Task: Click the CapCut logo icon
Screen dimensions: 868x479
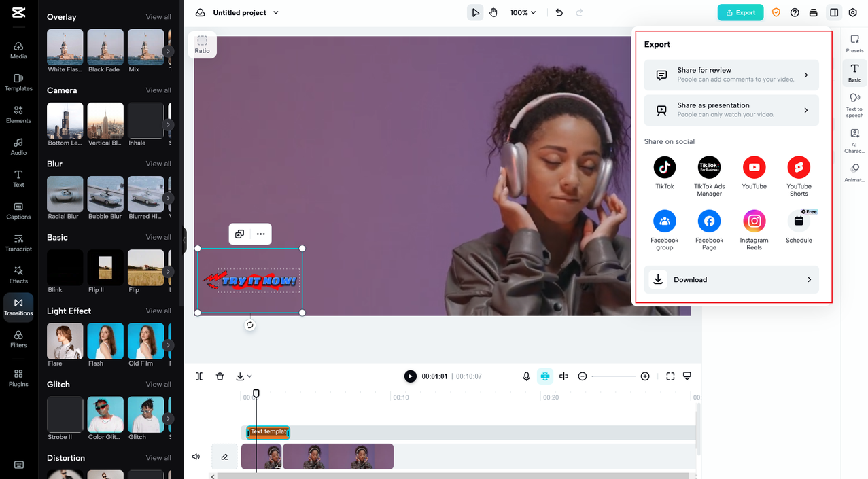Action: click(18, 12)
